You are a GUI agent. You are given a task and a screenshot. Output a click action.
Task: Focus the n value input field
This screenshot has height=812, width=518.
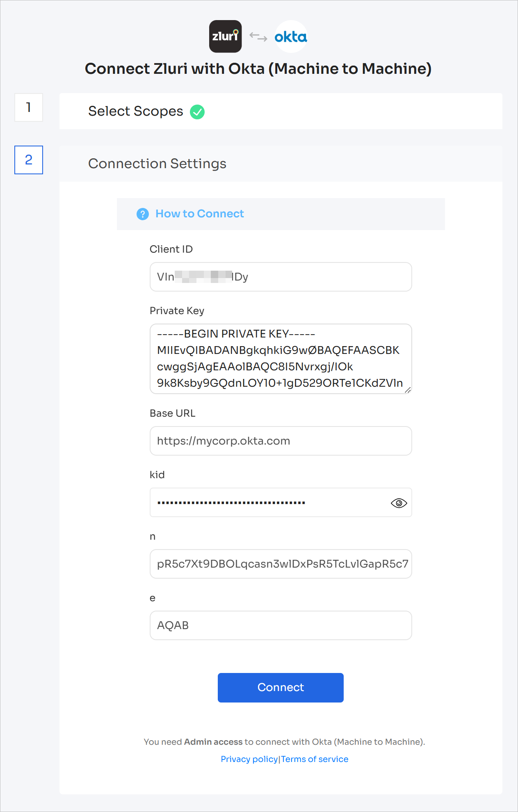(x=281, y=564)
